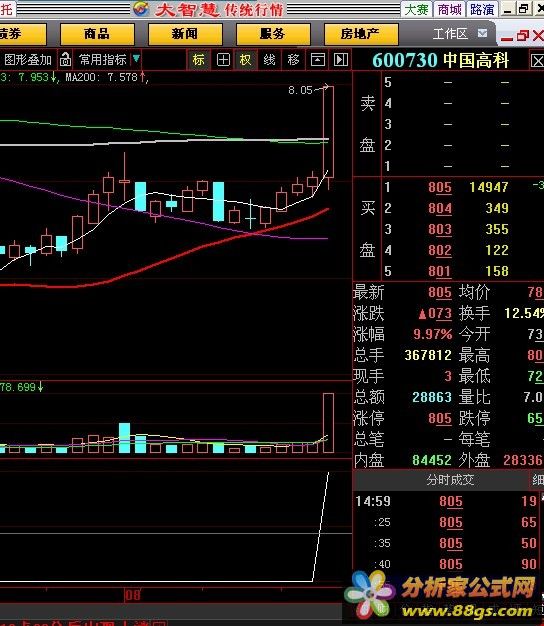Open the 常用指标 dropdown arrow
Viewport: 544px width, 626px height.
click(136, 59)
